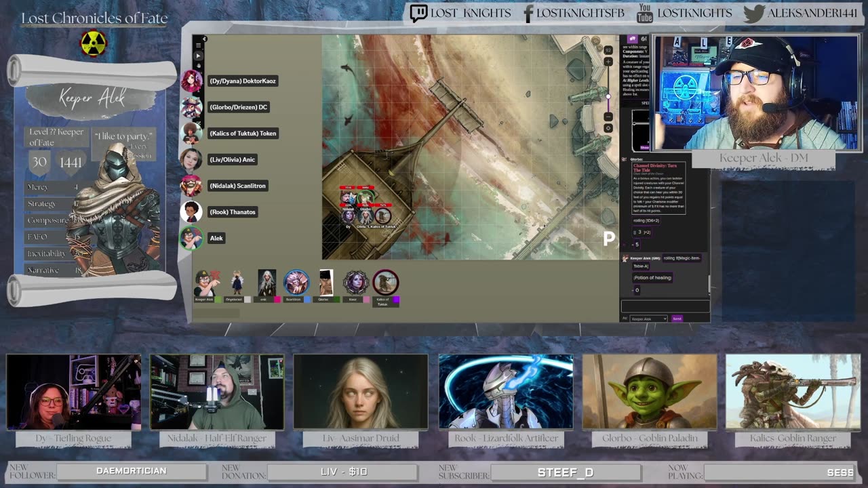Click the (Glorbo/Driezen) DC name label
Viewport: 868px width, 488px height.
click(x=239, y=107)
